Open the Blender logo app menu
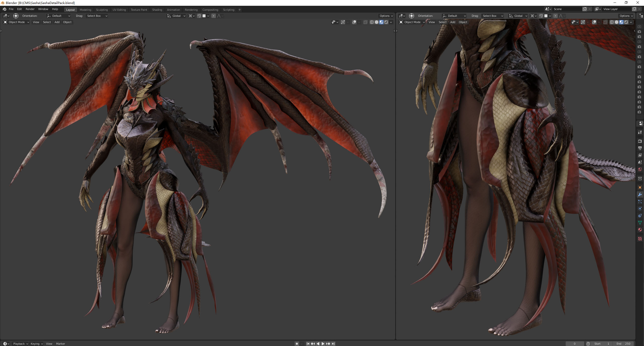The image size is (644, 346). click(4, 9)
